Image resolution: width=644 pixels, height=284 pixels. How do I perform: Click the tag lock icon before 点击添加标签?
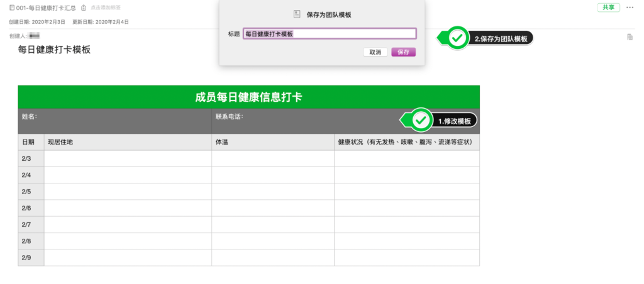pos(84,8)
